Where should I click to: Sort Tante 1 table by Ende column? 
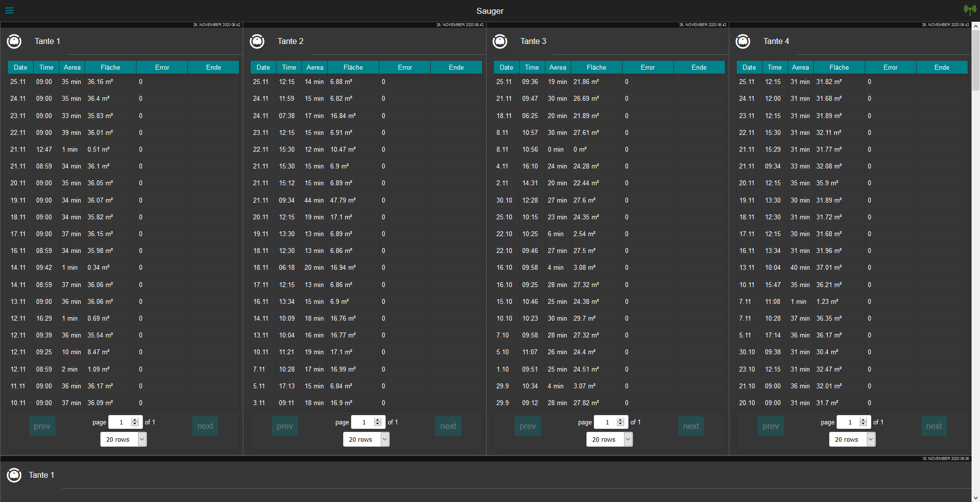point(214,67)
